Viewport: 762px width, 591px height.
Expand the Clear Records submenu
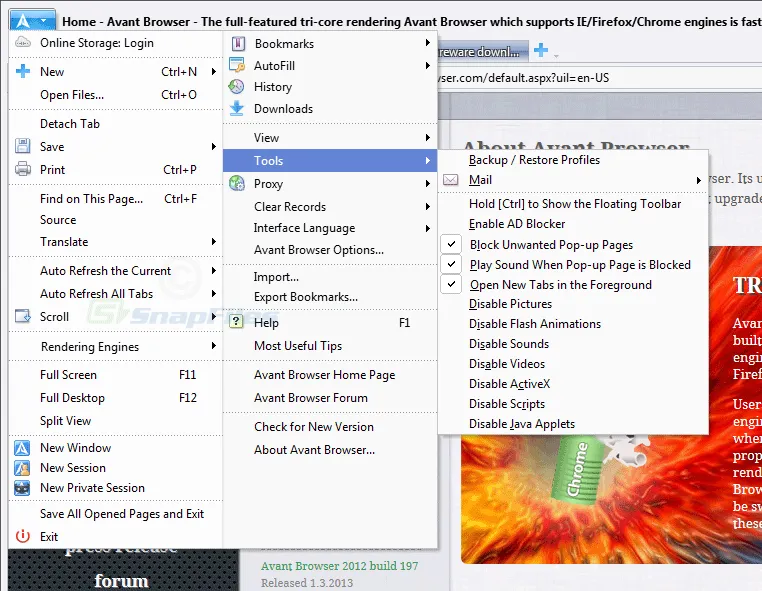[428, 206]
